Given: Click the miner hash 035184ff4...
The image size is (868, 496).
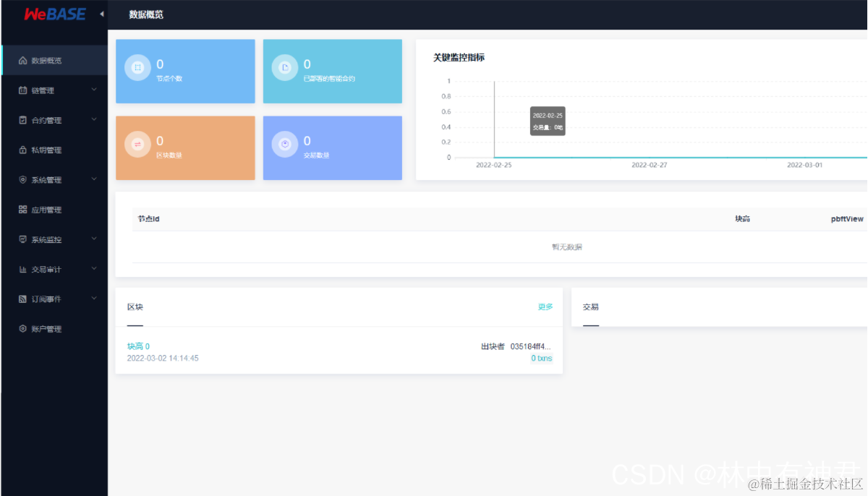Looking at the screenshot, I should 530,346.
